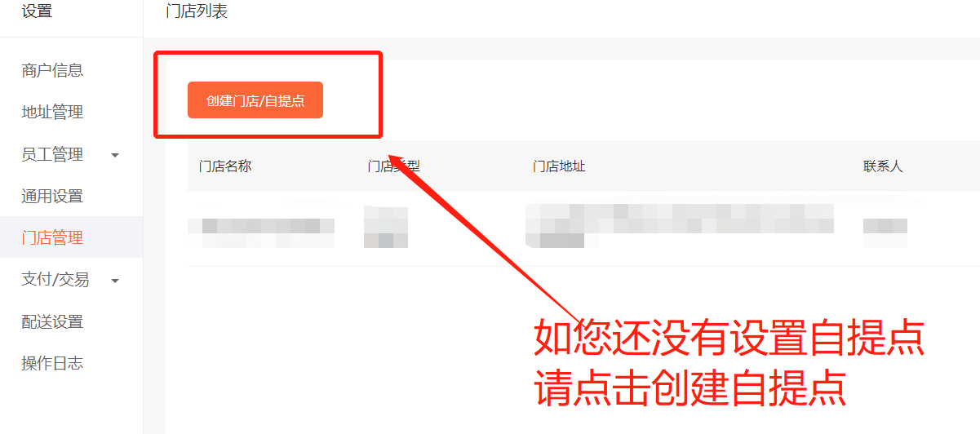Click the 创建门店/自提点 button
Screen dimensions: 980x434
pos(255,100)
